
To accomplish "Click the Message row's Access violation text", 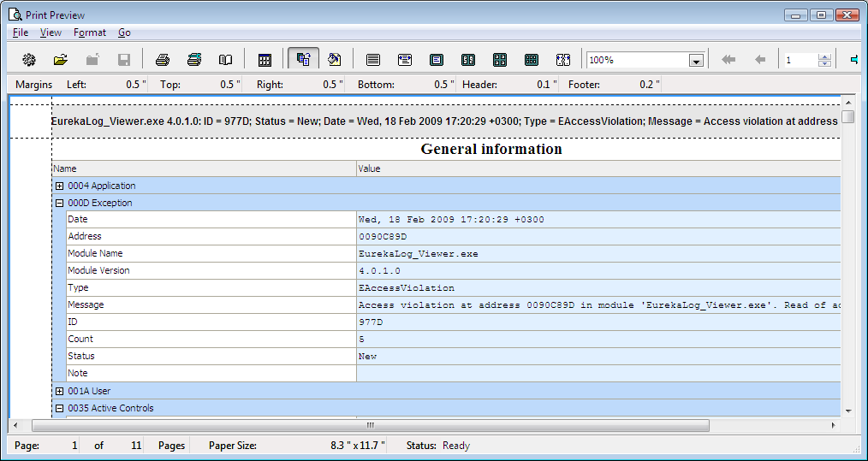I will pos(599,305).
